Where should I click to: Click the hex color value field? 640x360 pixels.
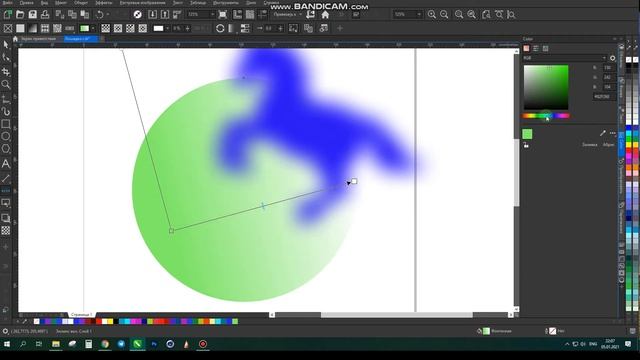[x=604, y=97]
